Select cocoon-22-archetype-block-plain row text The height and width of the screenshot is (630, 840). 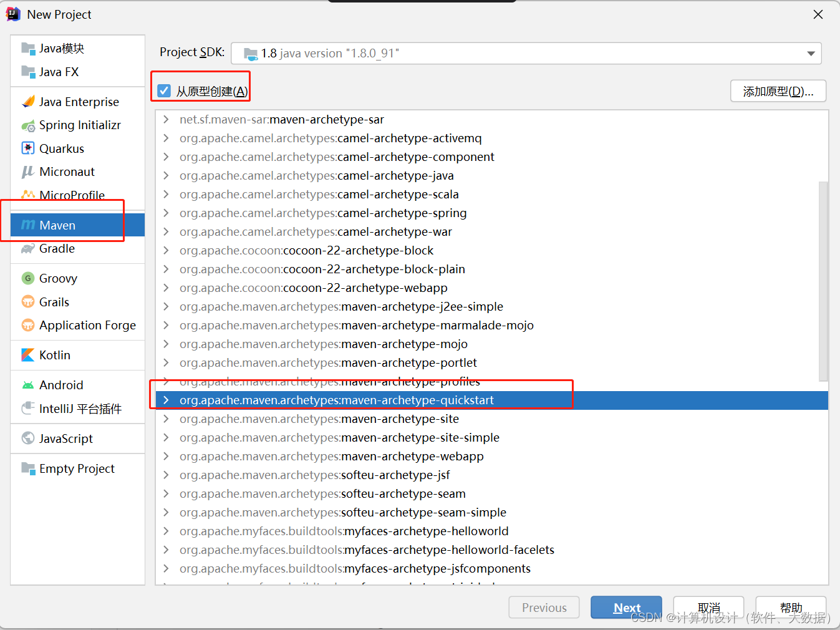[322, 269]
